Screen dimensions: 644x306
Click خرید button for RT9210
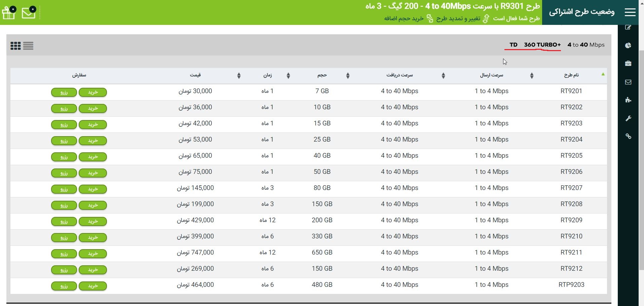click(93, 237)
